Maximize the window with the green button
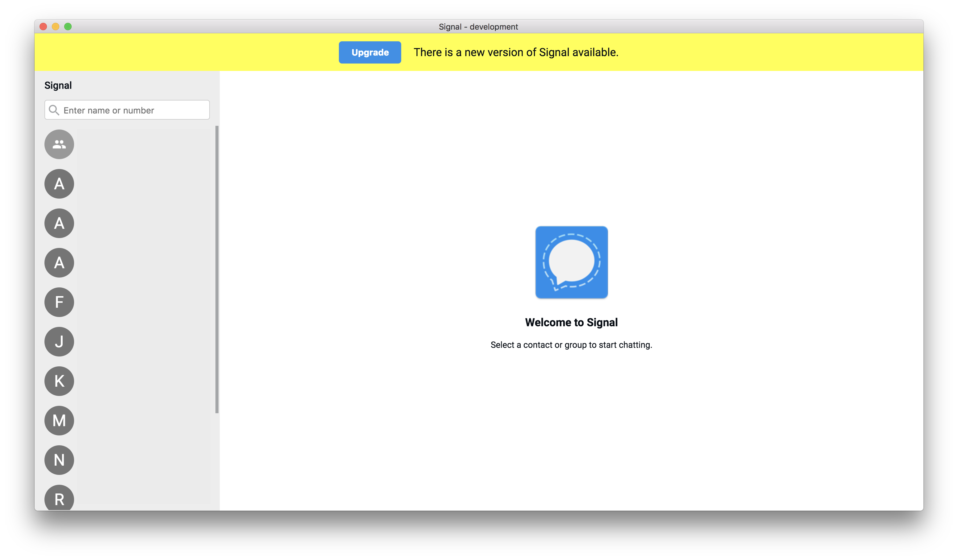 tap(68, 27)
